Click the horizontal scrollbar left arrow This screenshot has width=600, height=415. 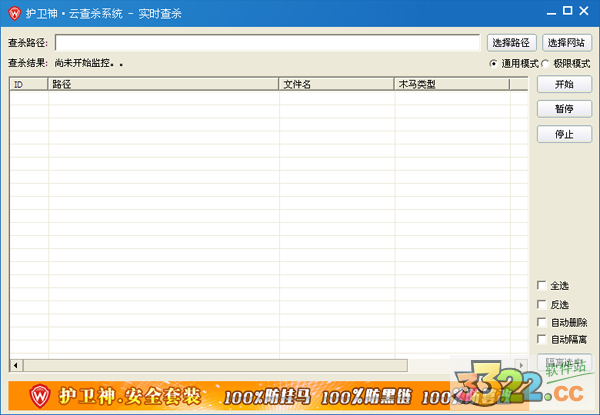click(16, 365)
